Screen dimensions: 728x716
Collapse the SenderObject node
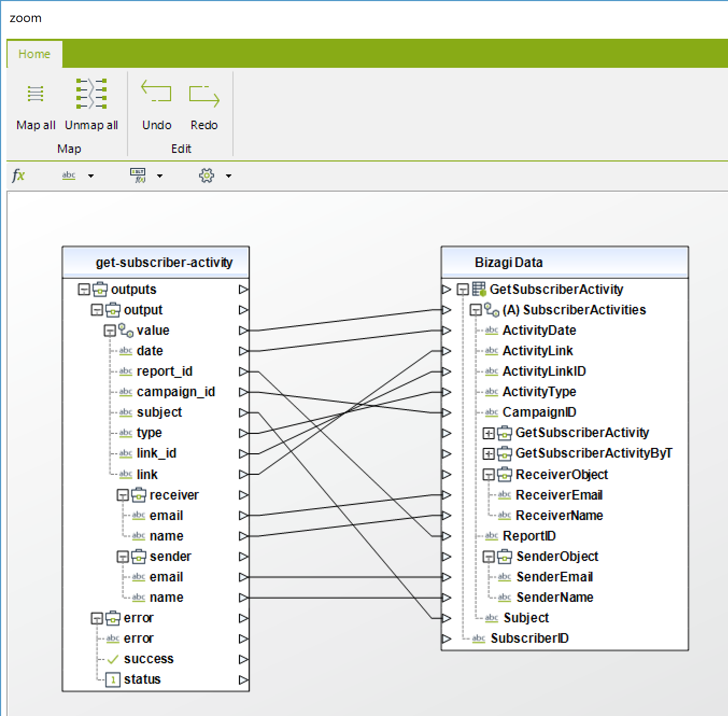click(489, 557)
